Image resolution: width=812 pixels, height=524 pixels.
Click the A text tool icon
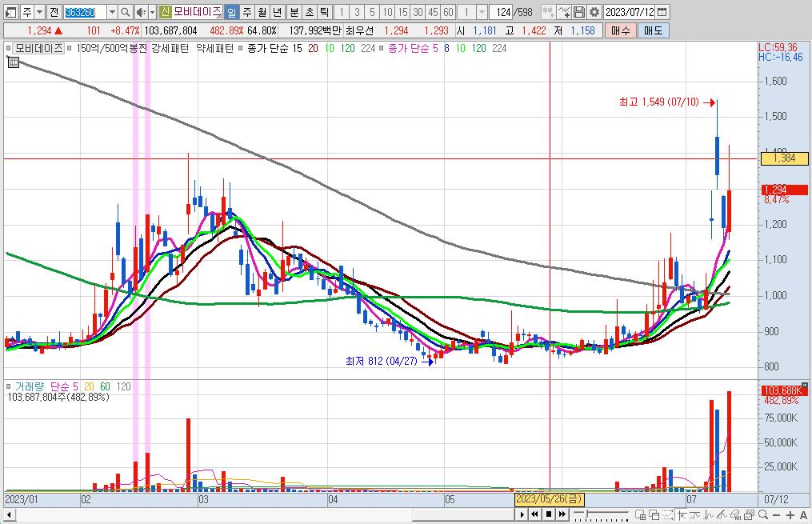point(804,514)
